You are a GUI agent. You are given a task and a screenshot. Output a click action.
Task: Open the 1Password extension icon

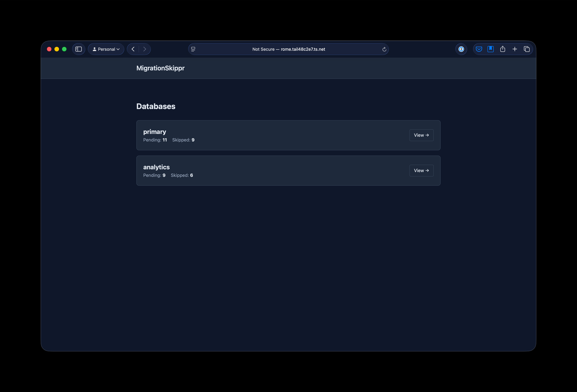coord(461,49)
